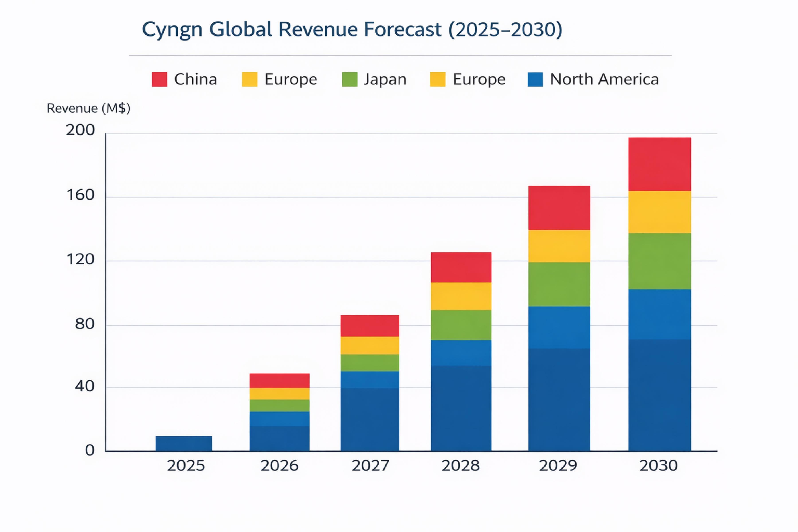Click the 2026 x-axis label
Viewport: 798px width, 532px height.
pyautogui.click(x=279, y=465)
